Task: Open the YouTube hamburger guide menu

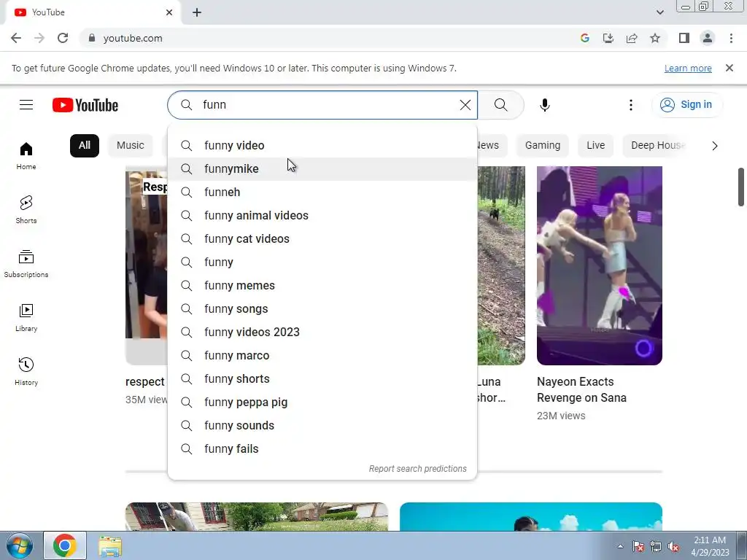Action: click(26, 105)
